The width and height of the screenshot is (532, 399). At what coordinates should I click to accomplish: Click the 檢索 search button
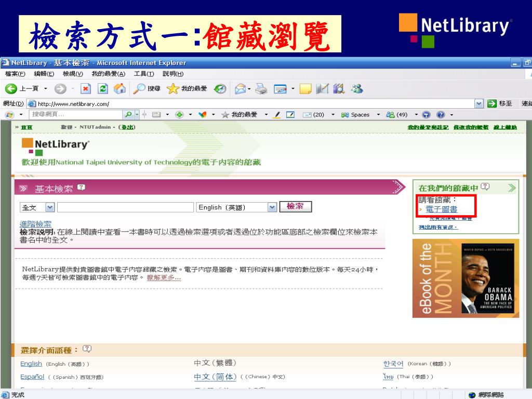(x=296, y=207)
